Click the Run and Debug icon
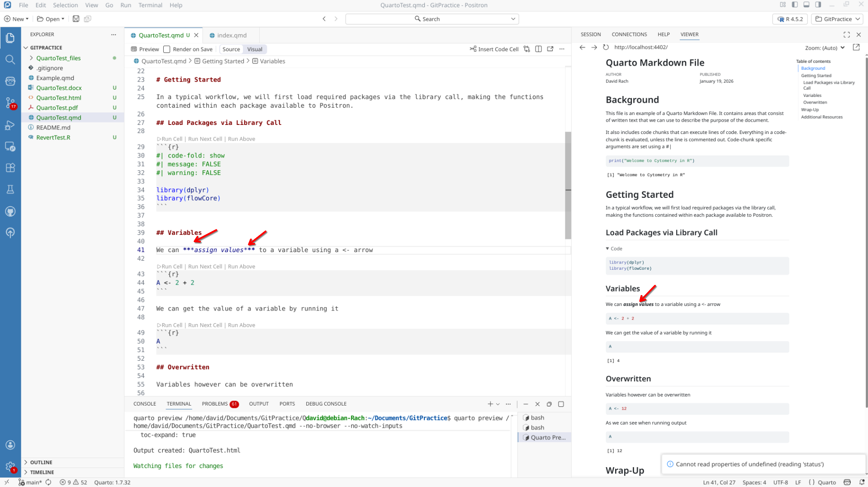The width and height of the screenshot is (868, 487). (10, 125)
